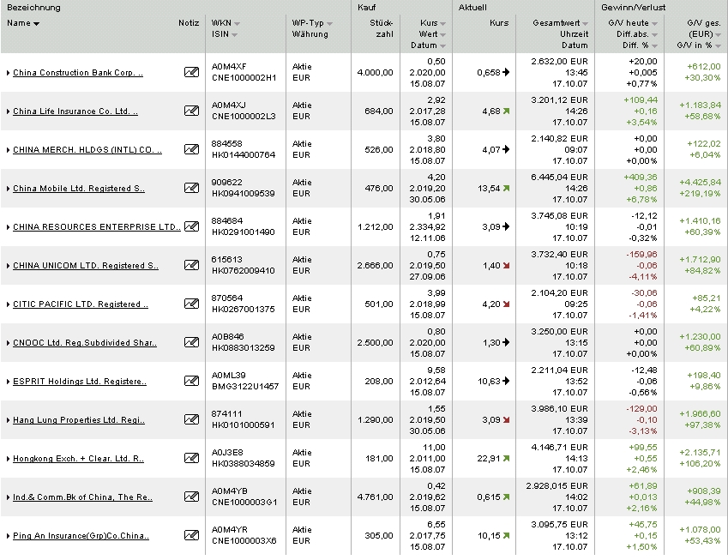Sort by Name column arrow
Image resolution: width=728 pixels, height=560 pixels.
pos(36,24)
